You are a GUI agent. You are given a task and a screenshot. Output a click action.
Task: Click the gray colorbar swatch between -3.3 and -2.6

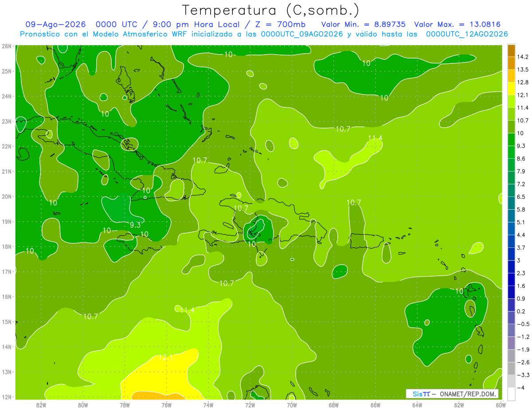(511, 368)
